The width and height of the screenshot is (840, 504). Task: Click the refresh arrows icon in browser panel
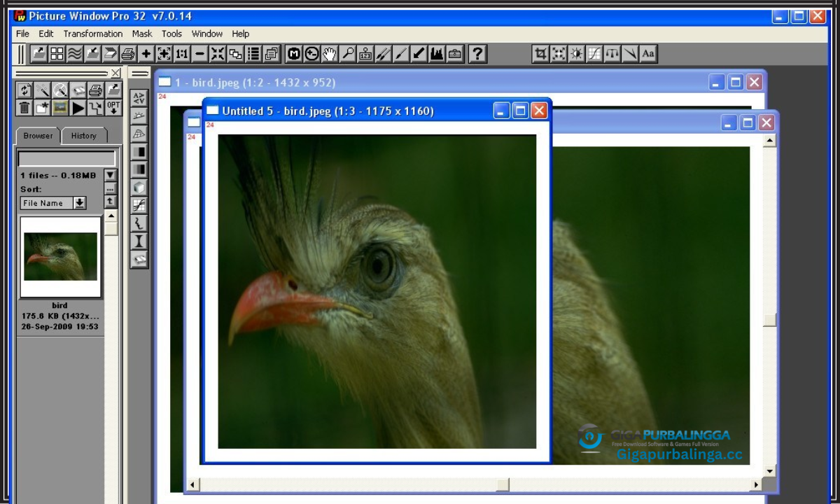24,90
